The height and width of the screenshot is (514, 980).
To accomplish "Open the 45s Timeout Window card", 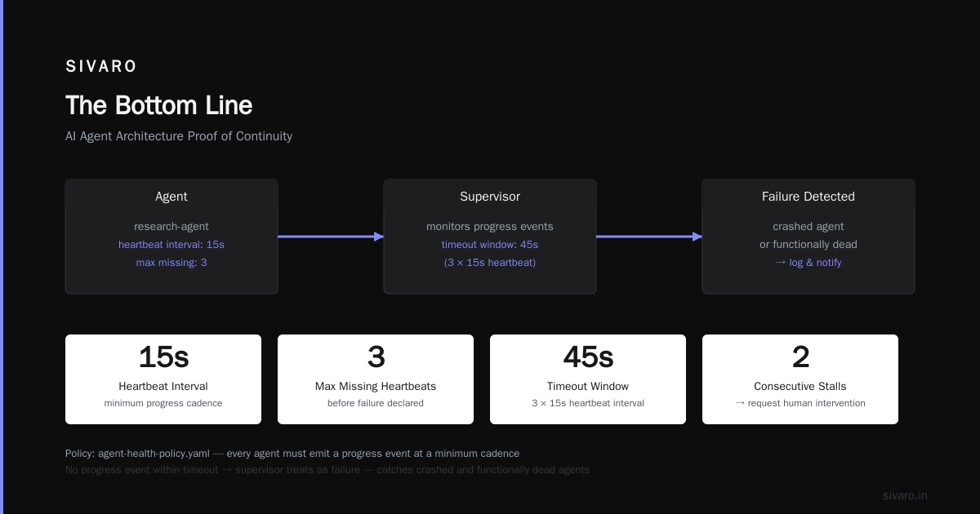I will pyautogui.click(x=588, y=379).
